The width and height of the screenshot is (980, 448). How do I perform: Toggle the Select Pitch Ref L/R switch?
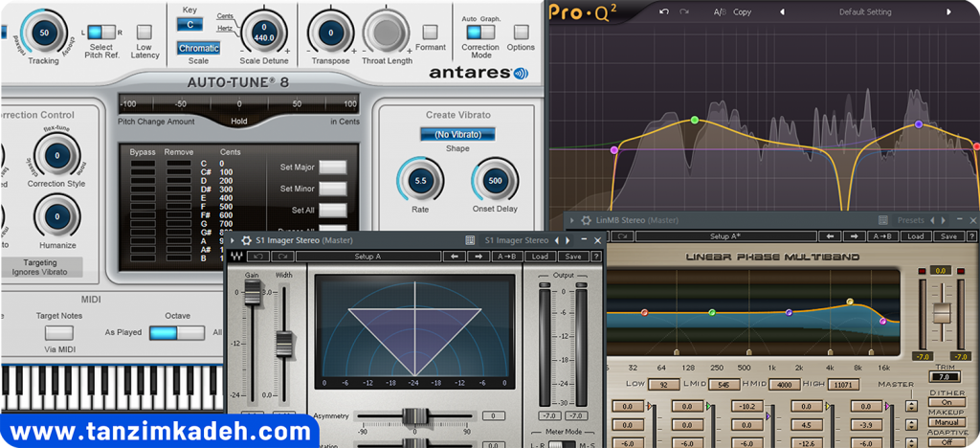click(101, 32)
